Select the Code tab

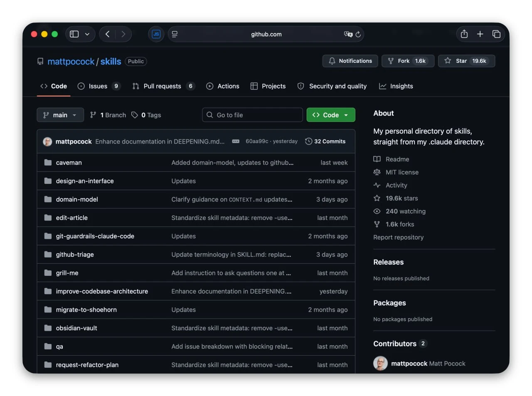pyautogui.click(x=54, y=86)
